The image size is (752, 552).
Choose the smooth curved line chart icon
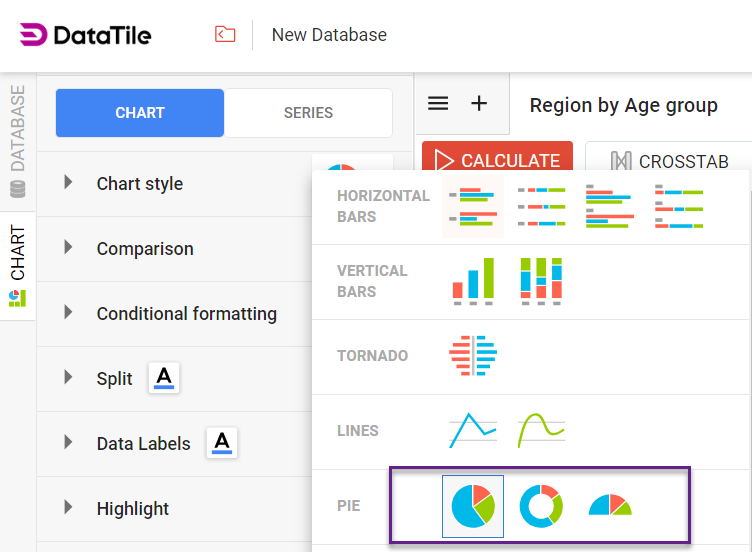pos(541,430)
